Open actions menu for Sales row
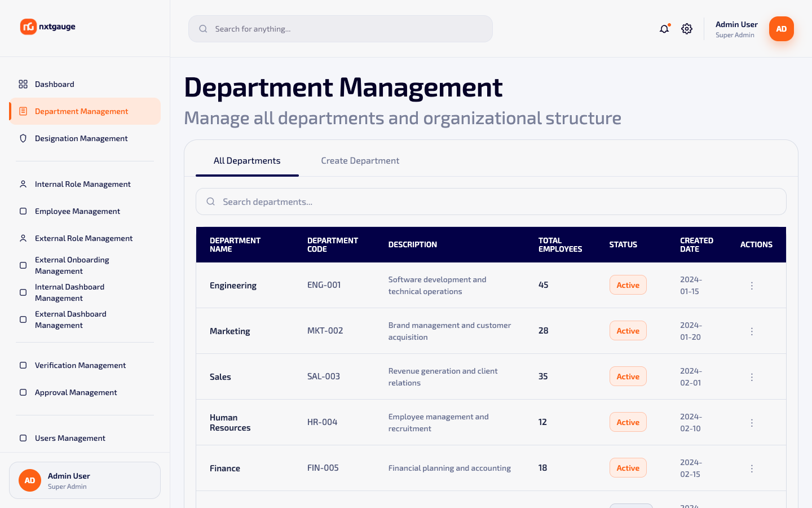 coord(752,377)
